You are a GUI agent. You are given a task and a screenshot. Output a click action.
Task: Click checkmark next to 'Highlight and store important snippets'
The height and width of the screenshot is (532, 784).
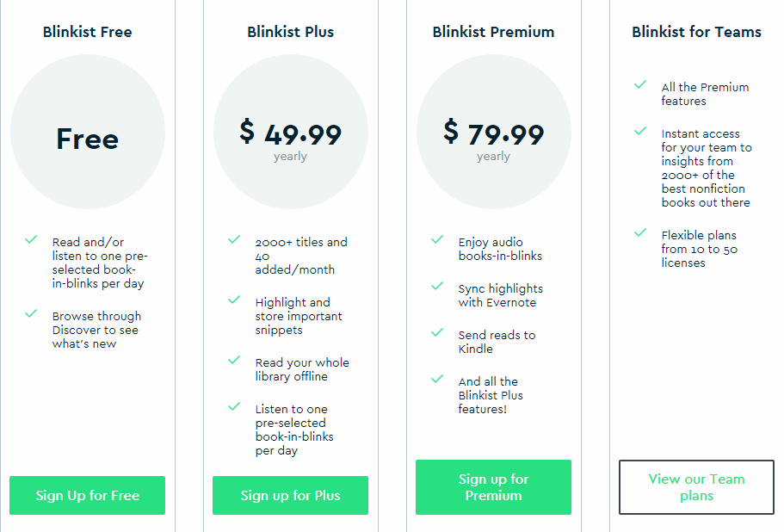coord(234,300)
